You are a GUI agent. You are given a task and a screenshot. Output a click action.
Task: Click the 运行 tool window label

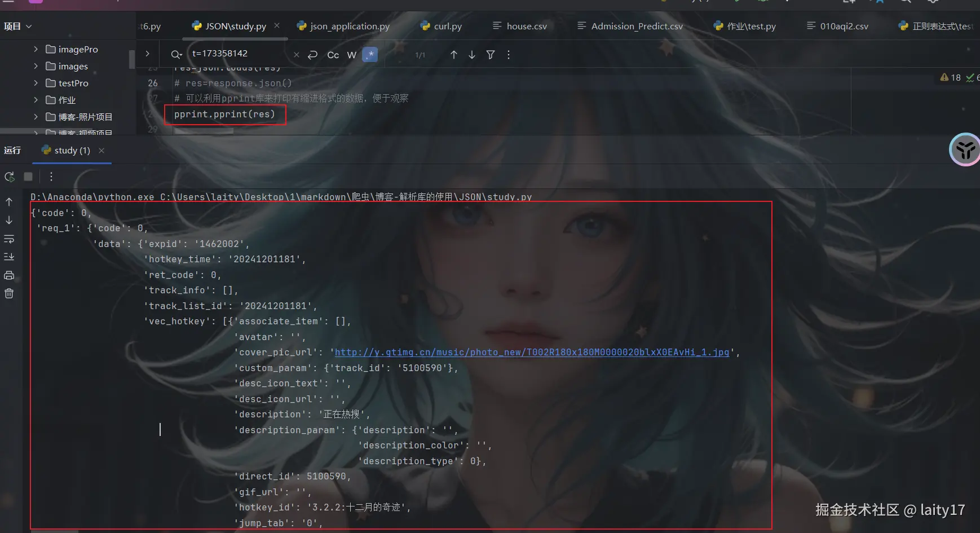click(12, 151)
